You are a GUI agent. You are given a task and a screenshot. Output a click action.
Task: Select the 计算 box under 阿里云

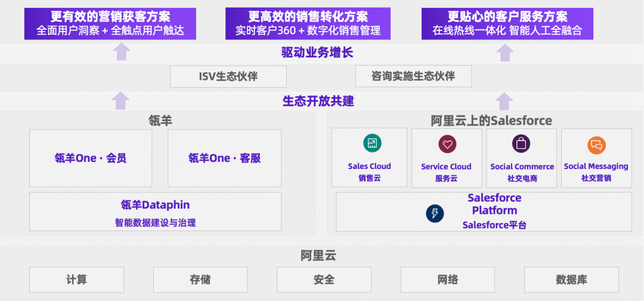pos(76,279)
